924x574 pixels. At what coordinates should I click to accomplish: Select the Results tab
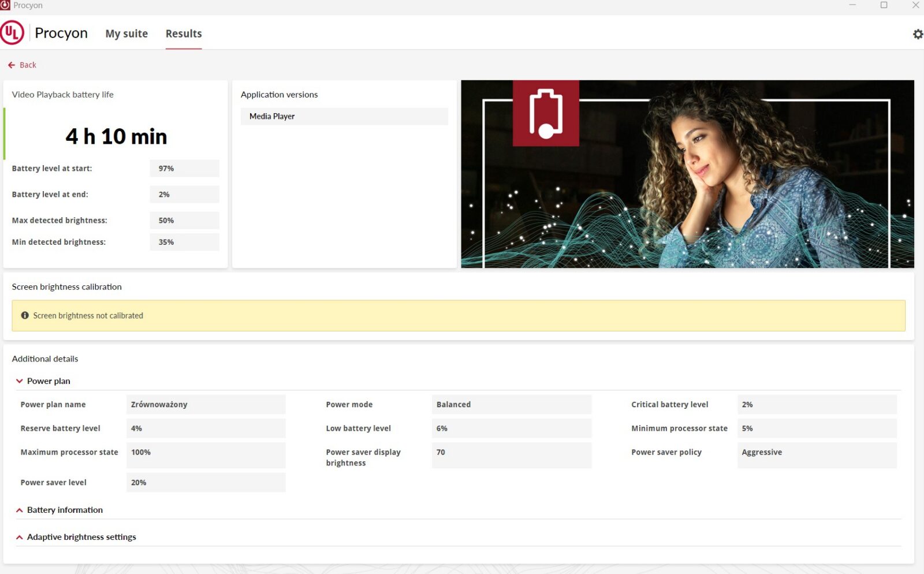(x=184, y=33)
